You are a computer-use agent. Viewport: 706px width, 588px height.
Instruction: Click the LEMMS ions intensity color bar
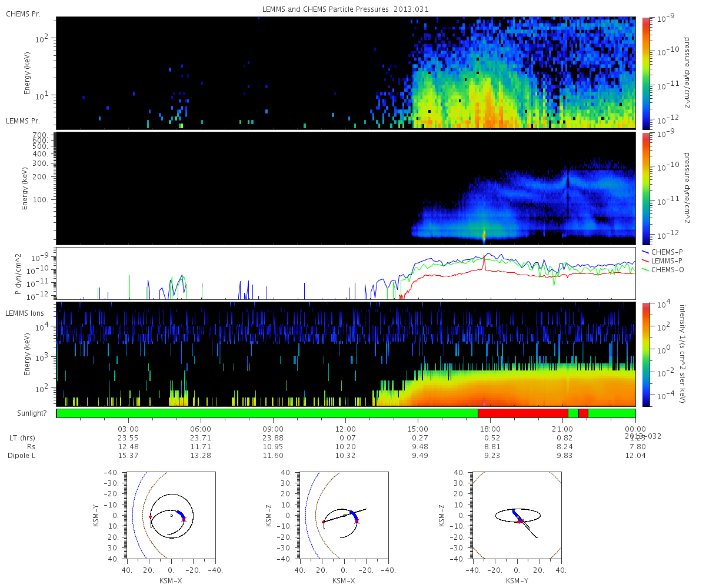click(x=646, y=354)
